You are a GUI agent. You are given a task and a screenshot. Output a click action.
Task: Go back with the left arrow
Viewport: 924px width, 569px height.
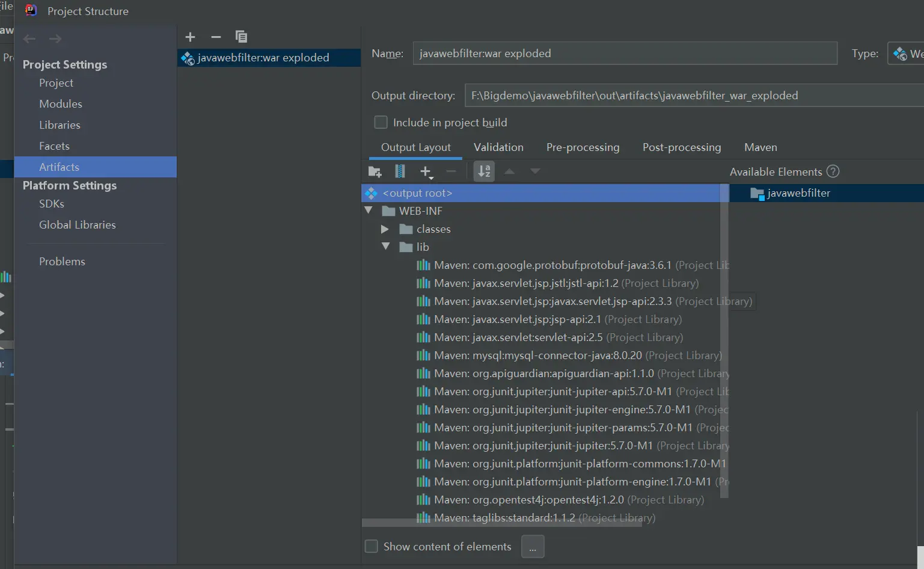click(29, 39)
